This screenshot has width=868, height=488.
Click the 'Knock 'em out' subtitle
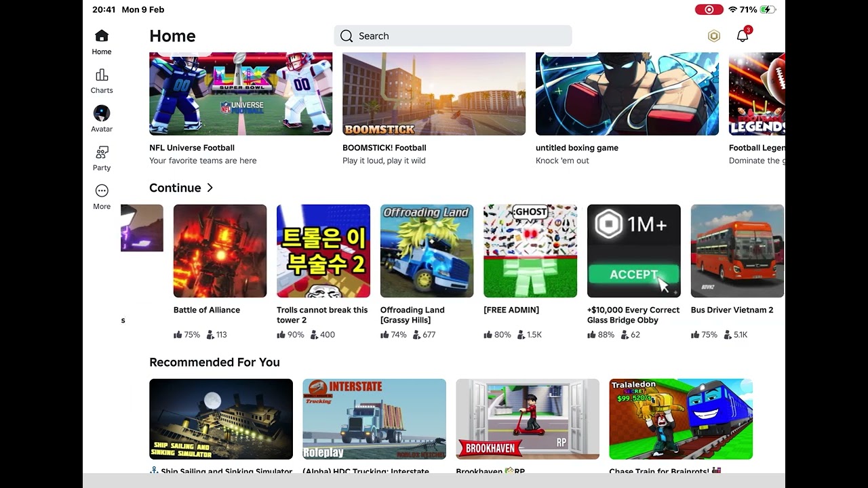[562, 161]
